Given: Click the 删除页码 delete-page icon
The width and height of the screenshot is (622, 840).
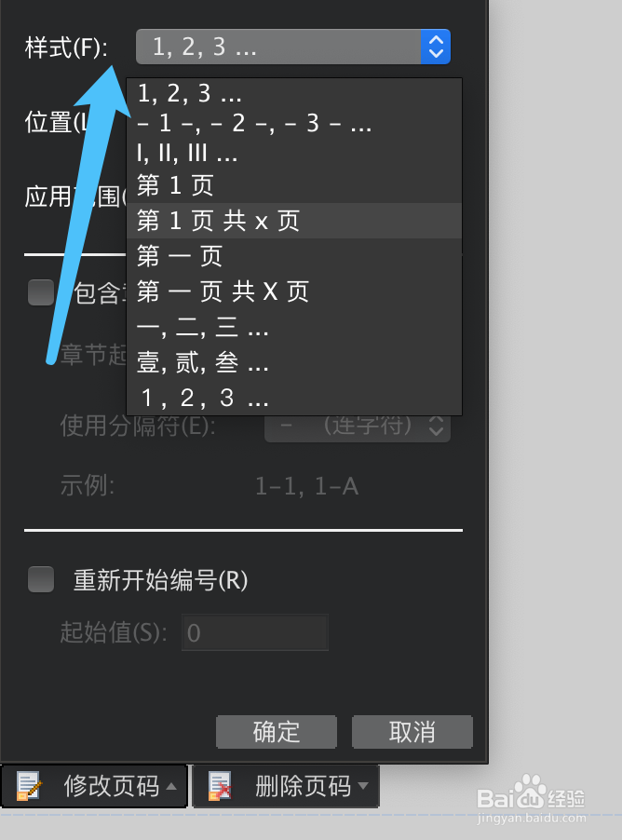Looking at the screenshot, I should 220,786.
